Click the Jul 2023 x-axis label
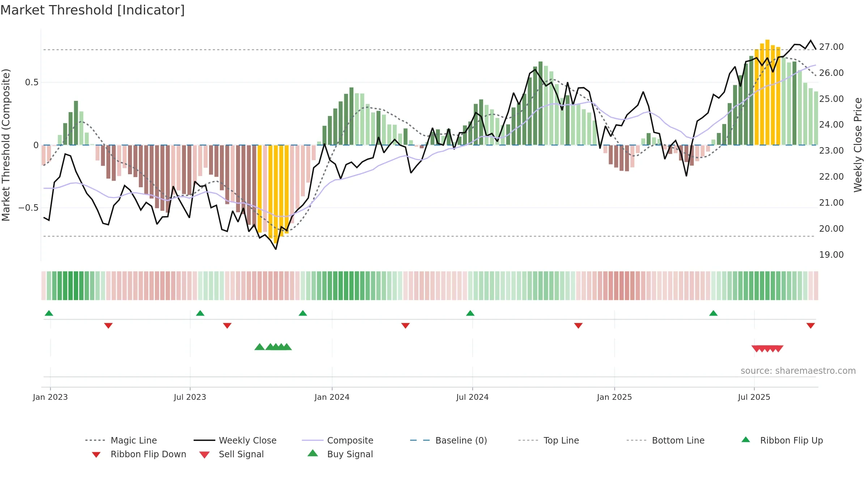Image resolution: width=868 pixels, height=488 pixels. pos(190,397)
